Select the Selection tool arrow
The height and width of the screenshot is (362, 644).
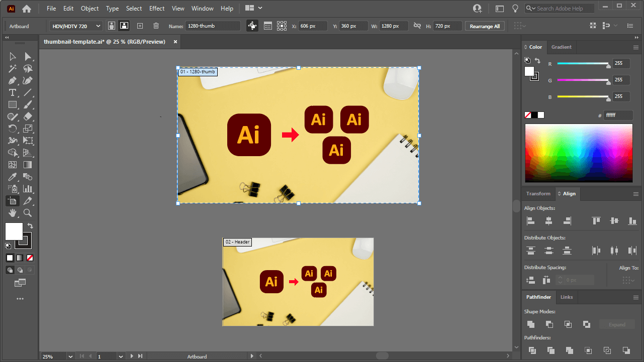point(13,56)
